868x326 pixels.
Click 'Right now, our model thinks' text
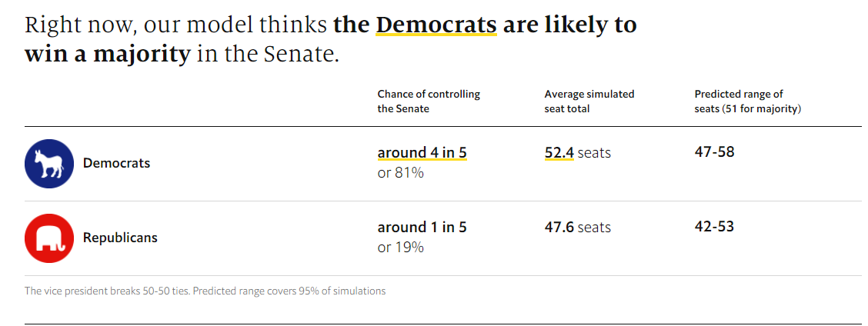pos(176,25)
